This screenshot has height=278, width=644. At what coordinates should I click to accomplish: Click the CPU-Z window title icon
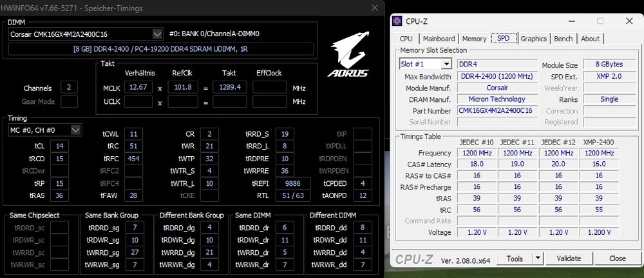coord(397,21)
